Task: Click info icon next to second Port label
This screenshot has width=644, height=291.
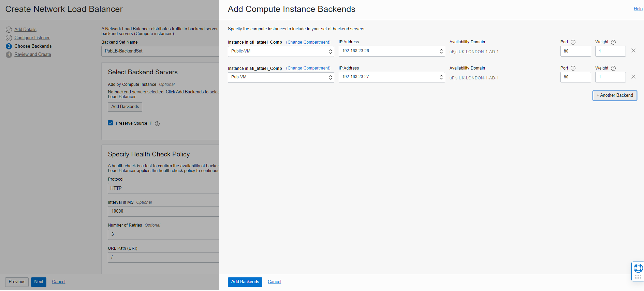Action: click(x=573, y=68)
